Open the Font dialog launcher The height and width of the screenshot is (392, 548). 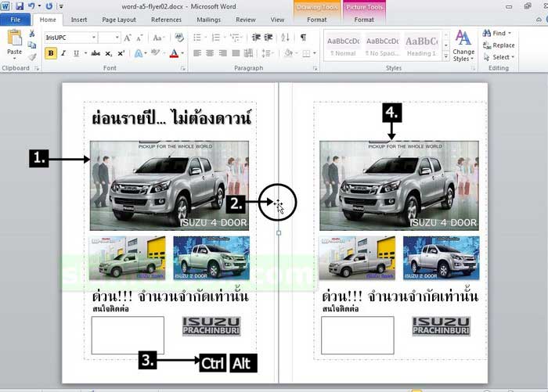[182, 69]
